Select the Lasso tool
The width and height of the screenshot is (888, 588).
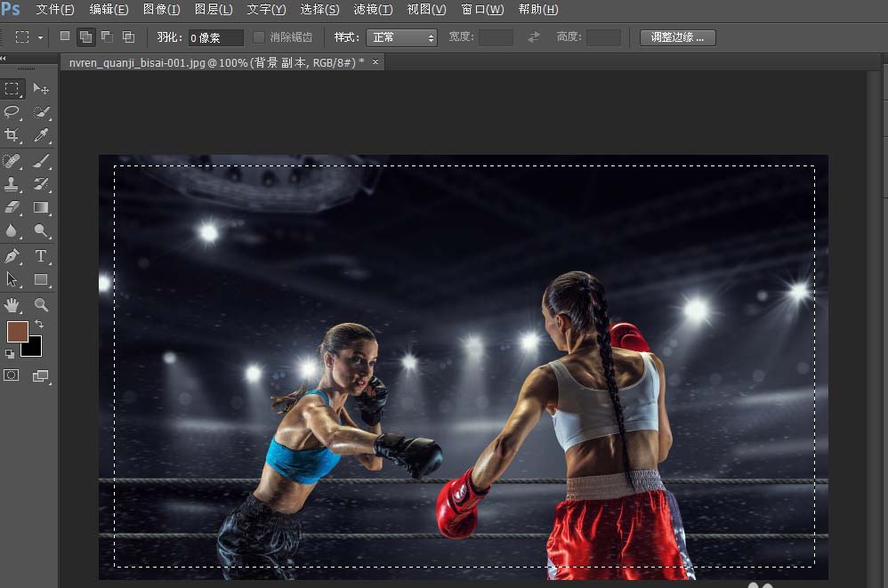click(12, 113)
